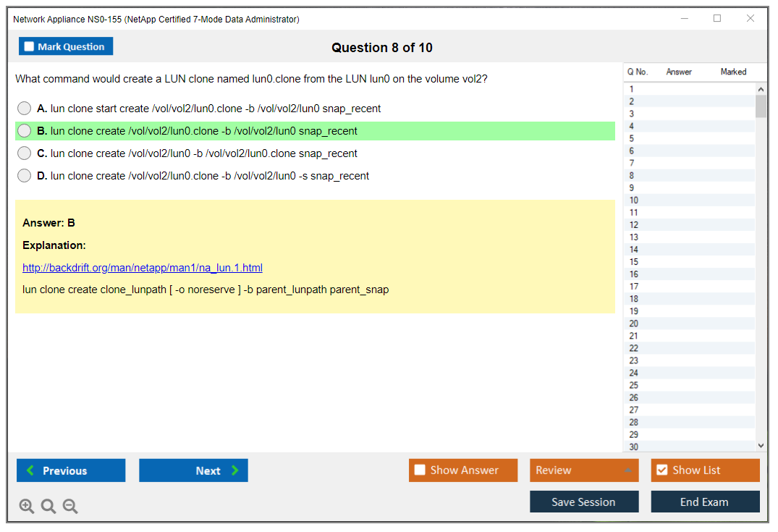778x532 pixels.
Task: Click the zoom out magnifier icon
Action: click(70, 507)
